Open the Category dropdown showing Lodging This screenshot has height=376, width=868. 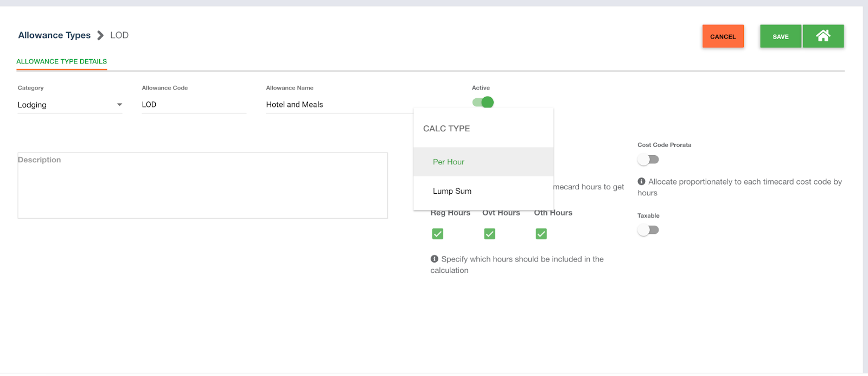pyautogui.click(x=70, y=105)
